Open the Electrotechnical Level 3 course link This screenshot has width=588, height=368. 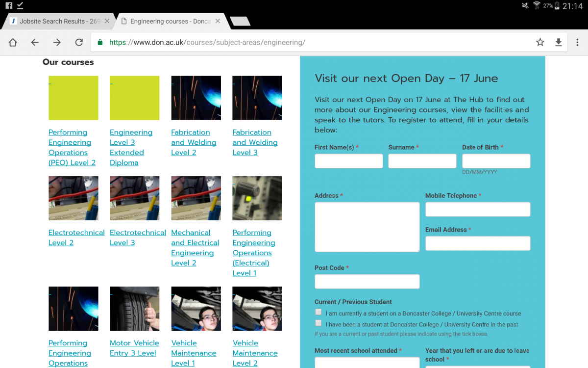[138, 237]
